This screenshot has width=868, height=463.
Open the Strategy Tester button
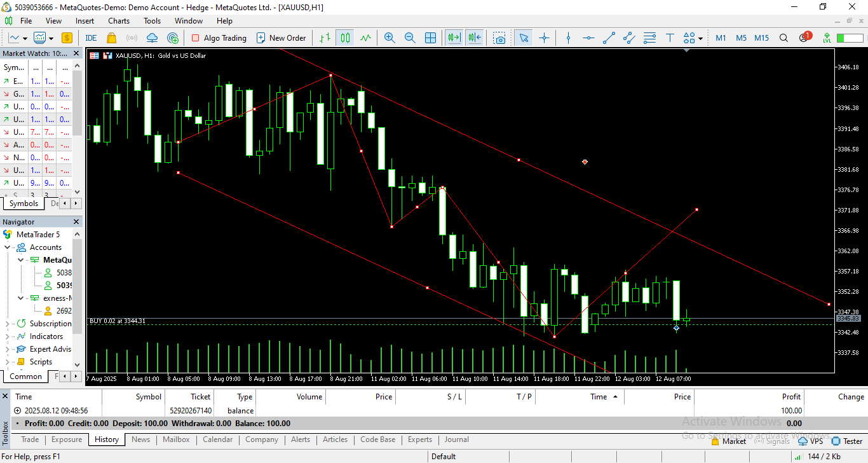pos(846,441)
